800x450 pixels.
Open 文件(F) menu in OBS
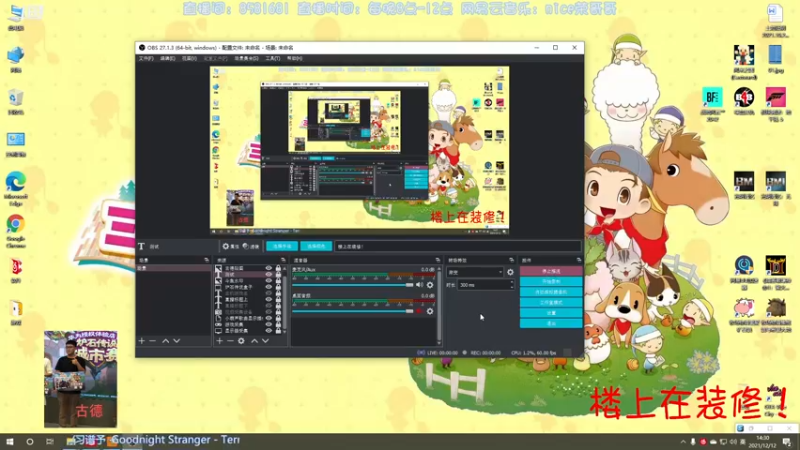click(146, 59)
